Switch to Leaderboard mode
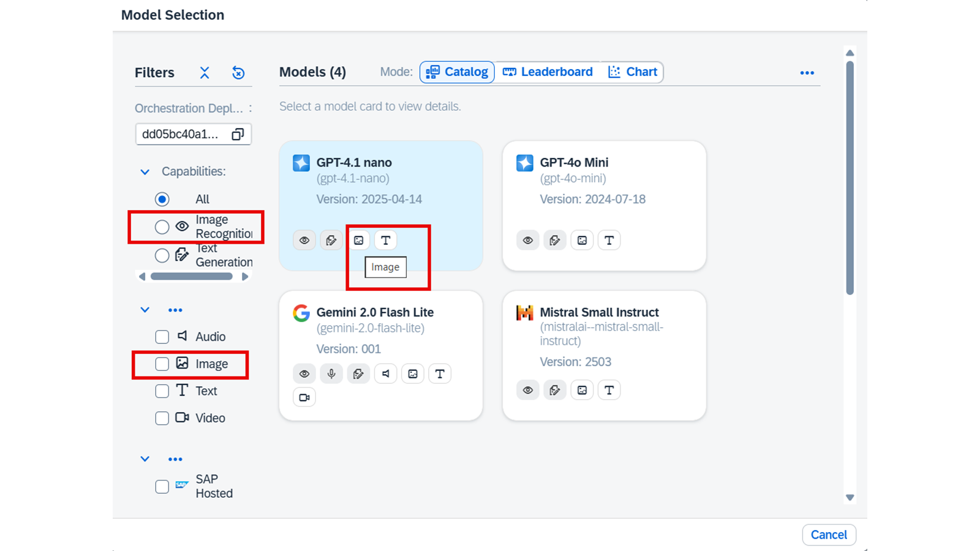980x551 pixels. point(548,72)
